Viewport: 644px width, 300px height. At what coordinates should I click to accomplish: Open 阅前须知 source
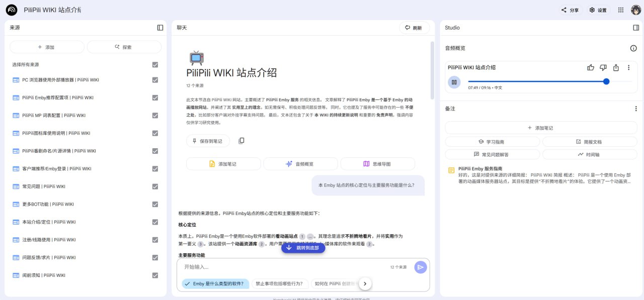coord(44,275)
